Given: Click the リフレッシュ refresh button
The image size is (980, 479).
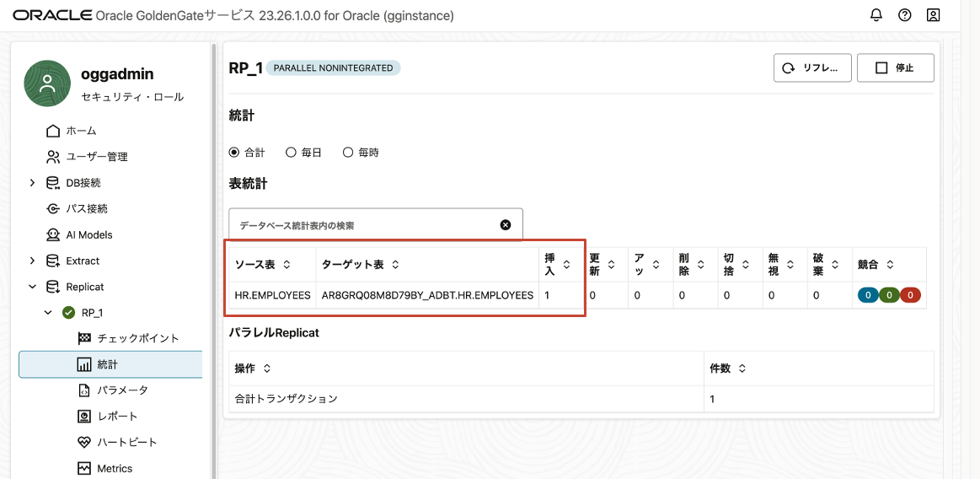Looking at the screenshot, I should coord(811,68).
